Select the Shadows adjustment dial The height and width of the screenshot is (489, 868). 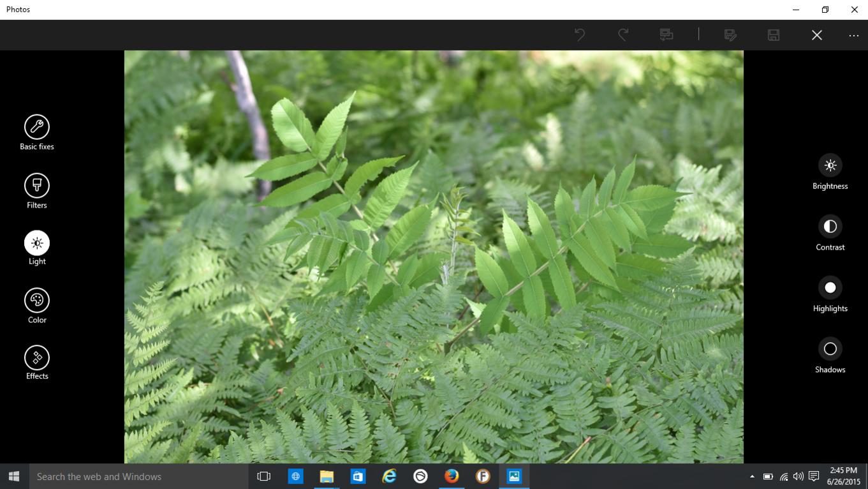pos(830,349)
